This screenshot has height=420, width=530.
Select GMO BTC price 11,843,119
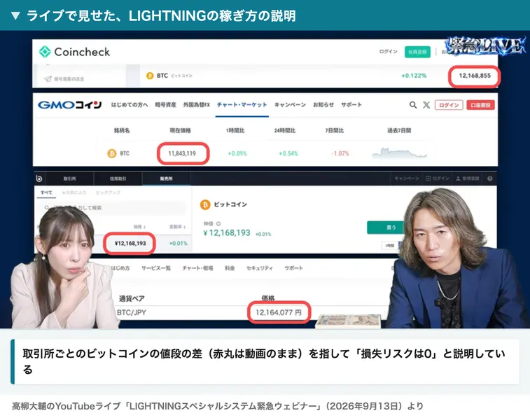tap(182, 154)
